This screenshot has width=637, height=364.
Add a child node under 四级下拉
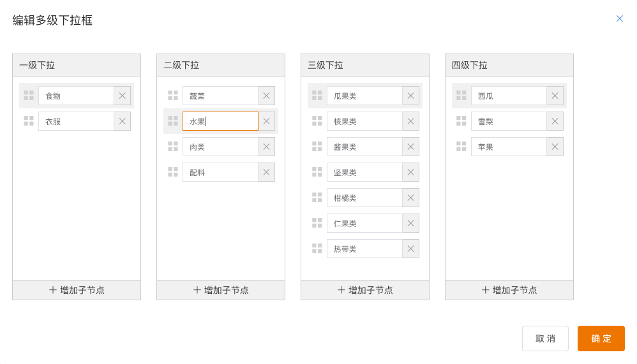[509, 290]
